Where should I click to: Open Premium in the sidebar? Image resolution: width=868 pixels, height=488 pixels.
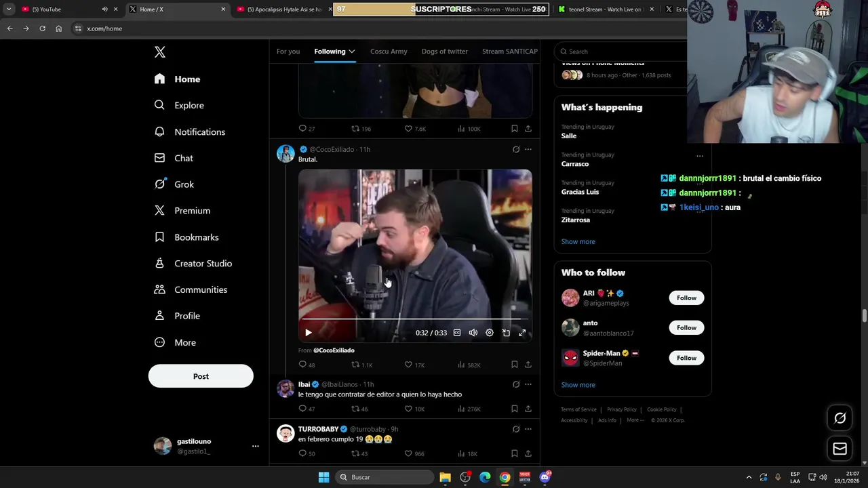[x=182, y=211]
